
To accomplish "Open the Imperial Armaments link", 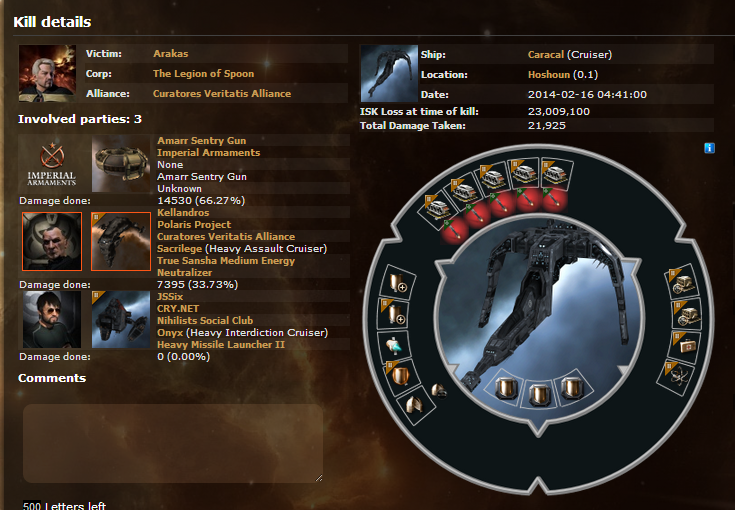I will (x=209, y=152).
